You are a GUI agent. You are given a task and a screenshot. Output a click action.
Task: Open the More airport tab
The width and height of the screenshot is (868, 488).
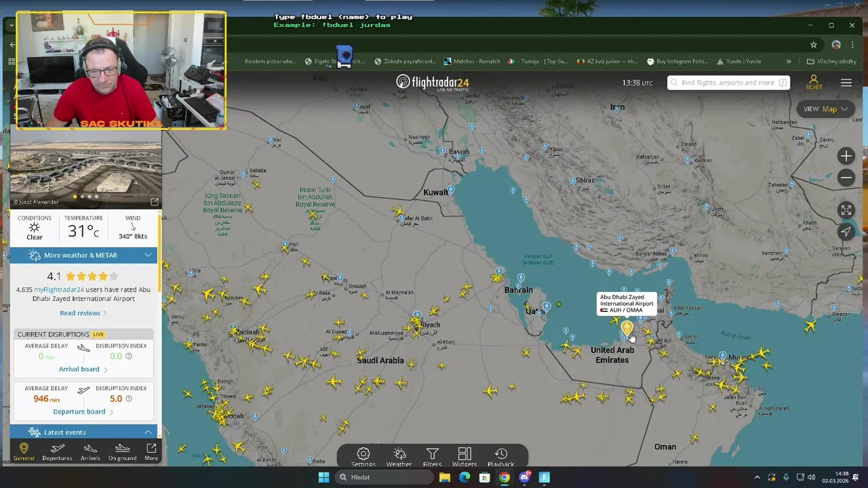[x=151, y=452]
